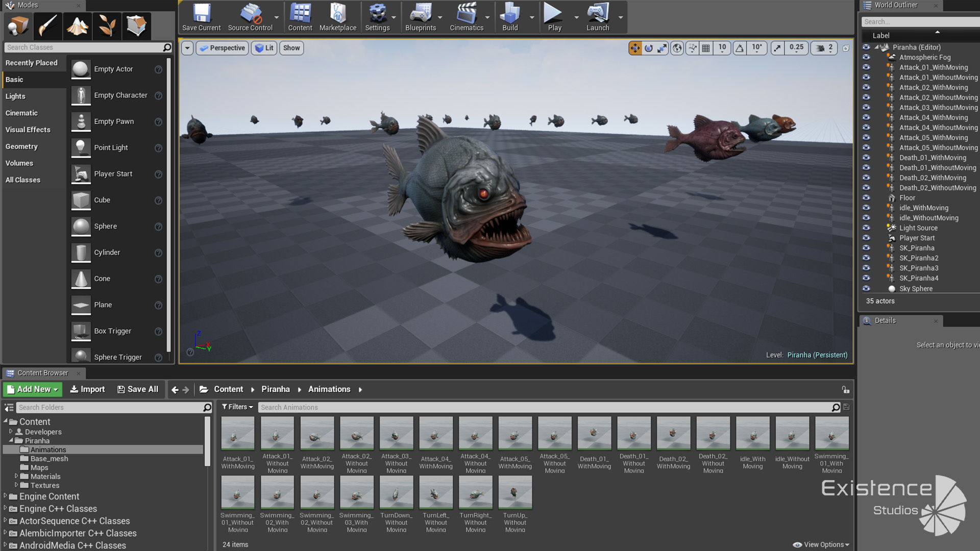Viewport: 980px width, 551px height.
Task: Toggle rotation snapping angle icon
Action: click(740, 48)
